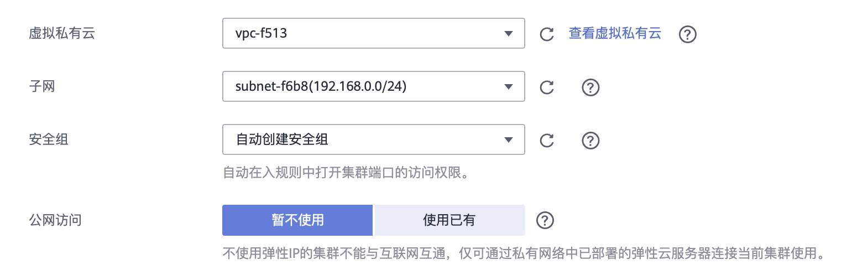
Task: Expand the subnet-f6b8(192.168.0.0/24) dropdown
Action: coord(365,86)
